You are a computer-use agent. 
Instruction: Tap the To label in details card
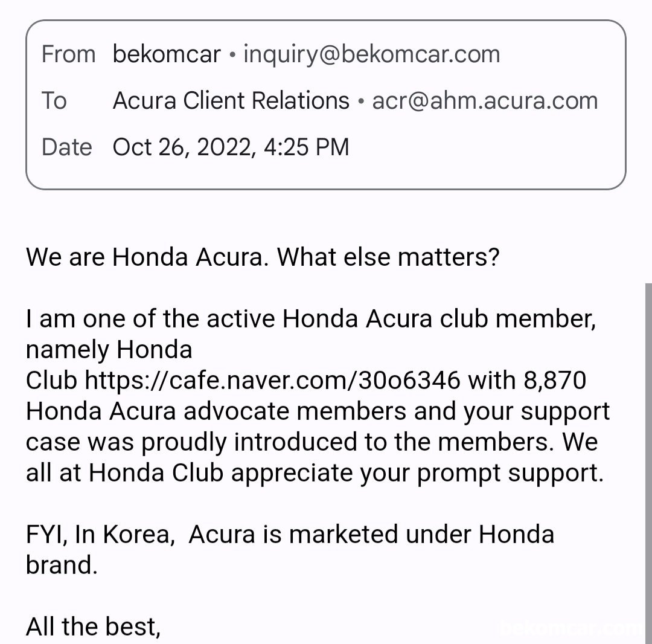[54, 101]
